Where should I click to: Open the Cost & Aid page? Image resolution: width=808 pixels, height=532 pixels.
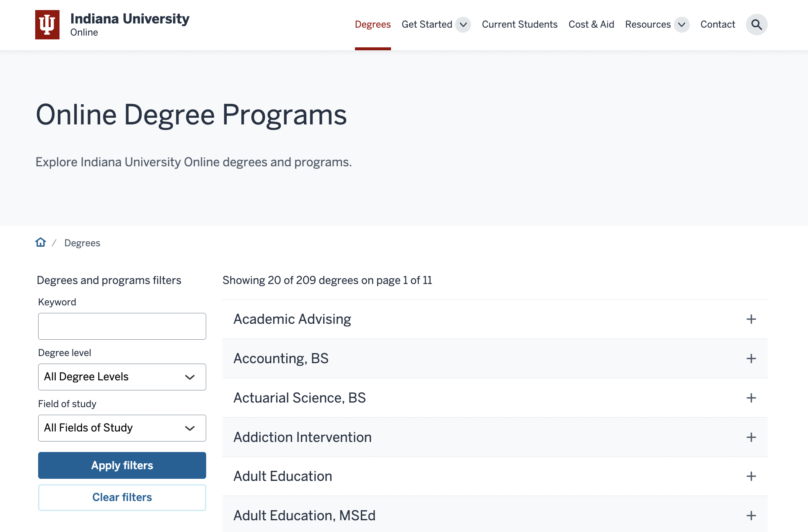[x=591, y=25]
